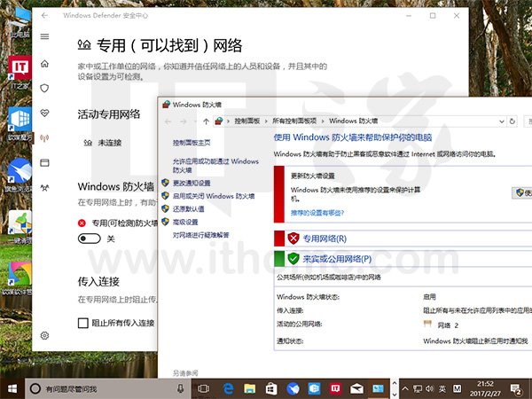532x399 pixels.
Task: Expand chevron after 所有控制面板项 breadcrumb
Action: click(x=323, y=121)
